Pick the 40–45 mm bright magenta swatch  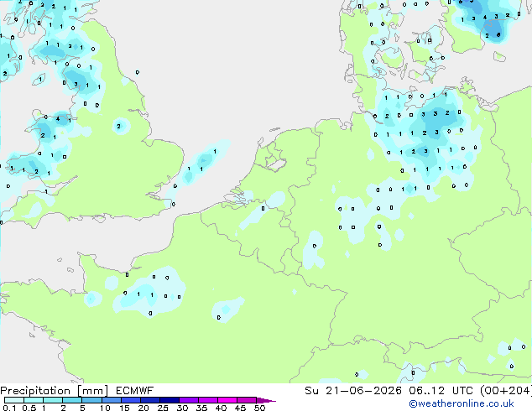(227, 400)
